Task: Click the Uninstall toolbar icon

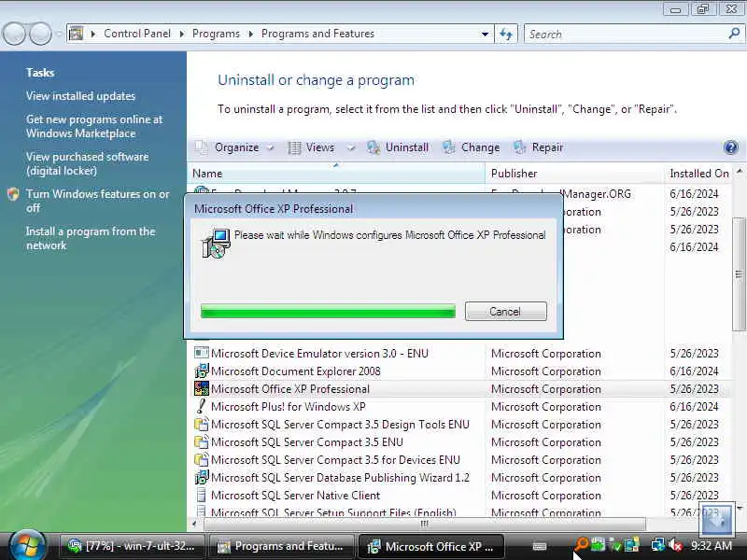Action: point(373,147)
